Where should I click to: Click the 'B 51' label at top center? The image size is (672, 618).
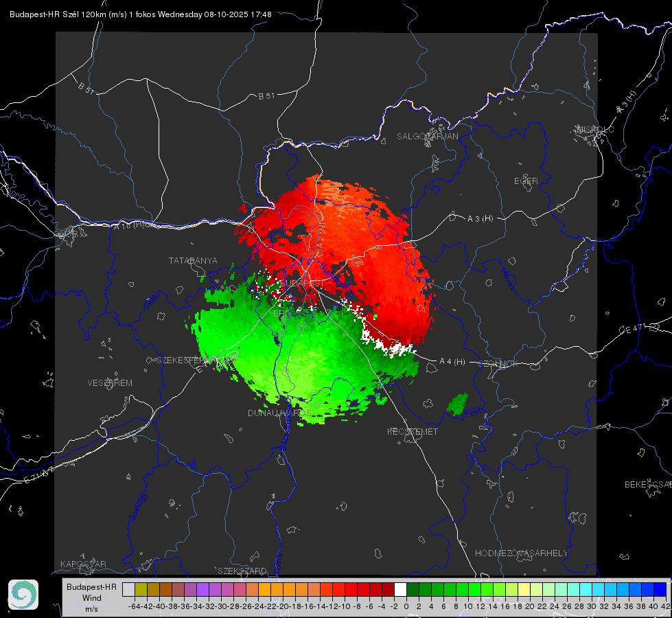(266, 96)
